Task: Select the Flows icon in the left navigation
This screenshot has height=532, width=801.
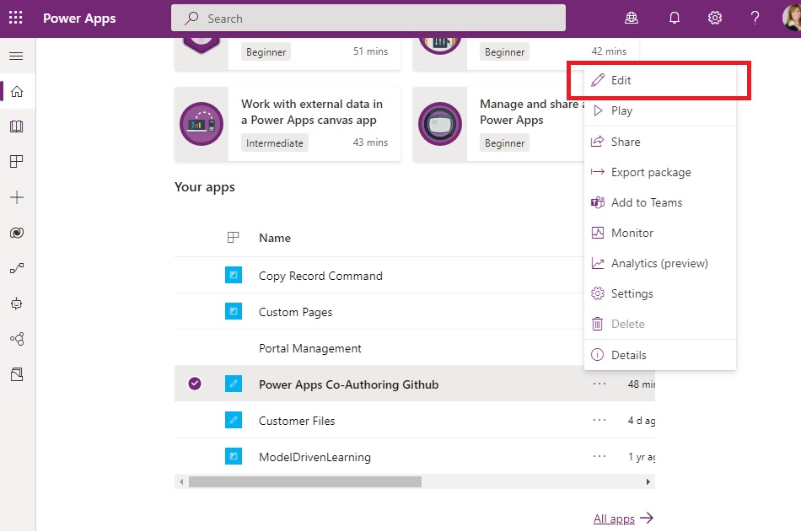Action: pyautogui.click(x=17, y=266)
